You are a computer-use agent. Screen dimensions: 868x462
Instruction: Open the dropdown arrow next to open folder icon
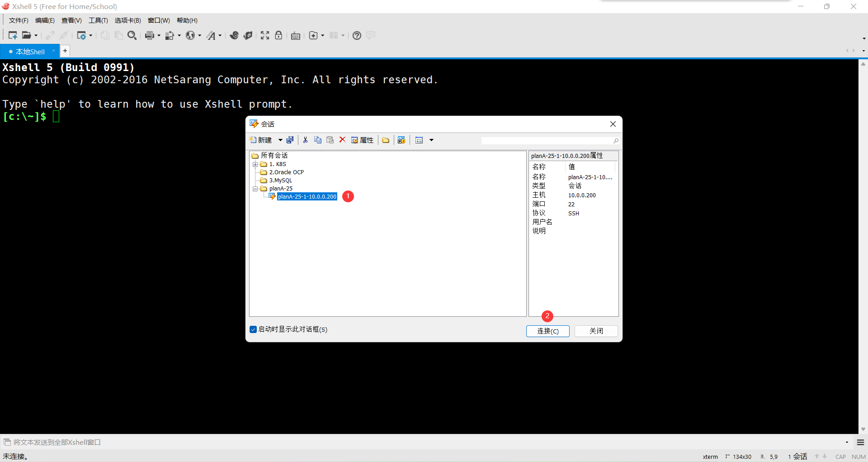click(x=36, y=35)
